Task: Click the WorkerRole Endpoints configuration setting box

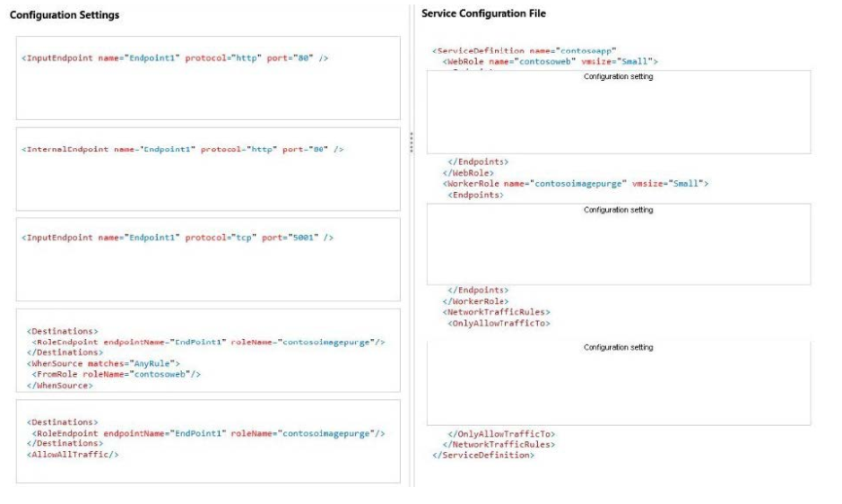Action: (x=619, y=244)
